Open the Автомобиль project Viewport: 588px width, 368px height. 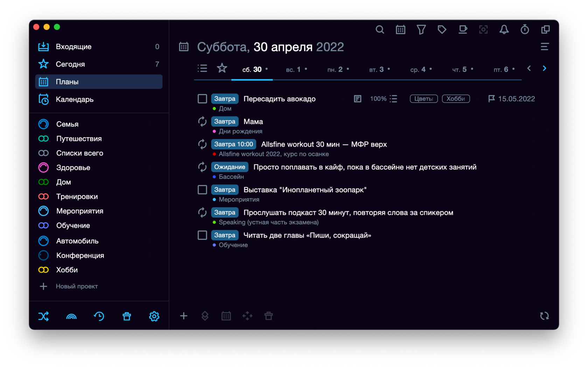tap(77, 241)
